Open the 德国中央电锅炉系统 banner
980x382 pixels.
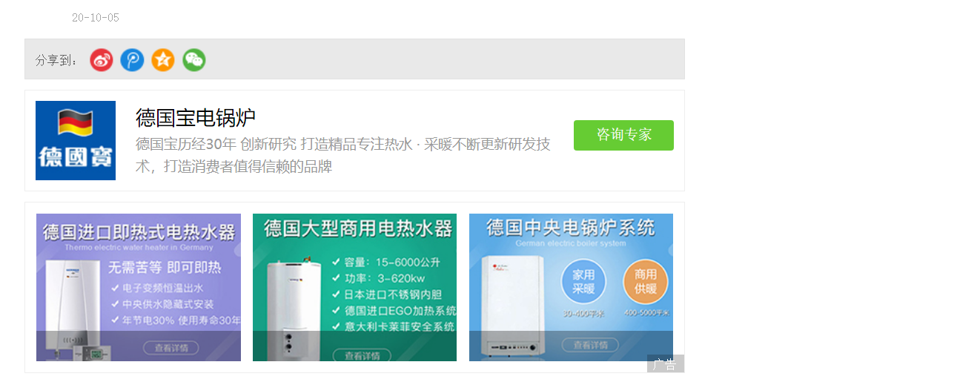[x=571, y=288]
